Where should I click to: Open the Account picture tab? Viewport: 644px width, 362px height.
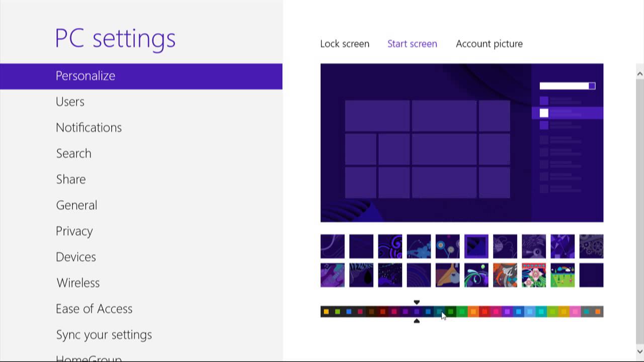pos(489,44)
